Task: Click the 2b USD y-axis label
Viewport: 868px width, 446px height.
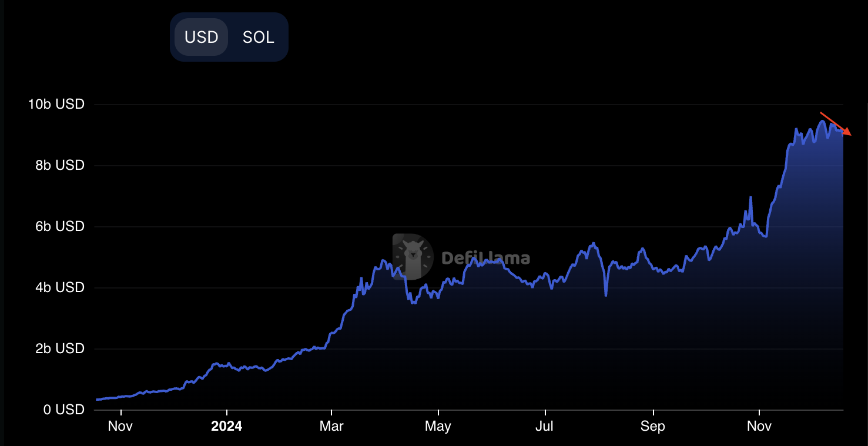Action: 60,348
